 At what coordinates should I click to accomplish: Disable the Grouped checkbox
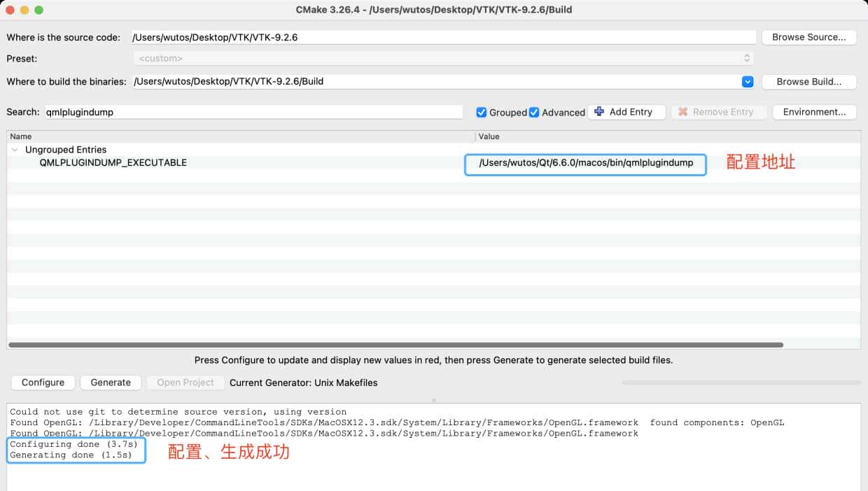[x=482, y=112]
